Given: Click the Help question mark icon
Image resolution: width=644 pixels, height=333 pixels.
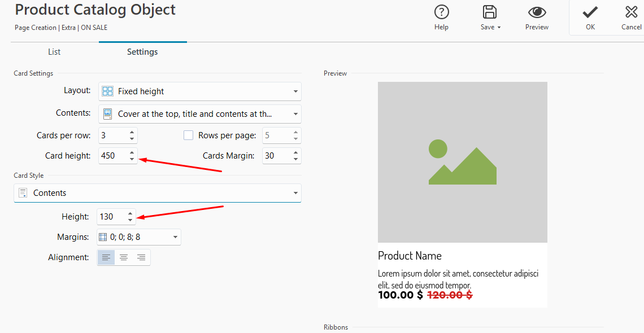Looking at the screenshot, I should click(441, 12).
